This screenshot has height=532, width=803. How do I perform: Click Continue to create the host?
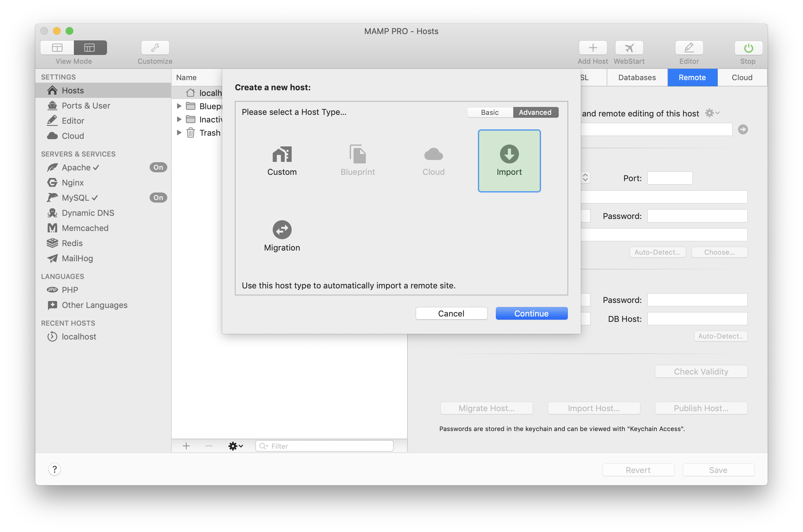coord(531,313)
